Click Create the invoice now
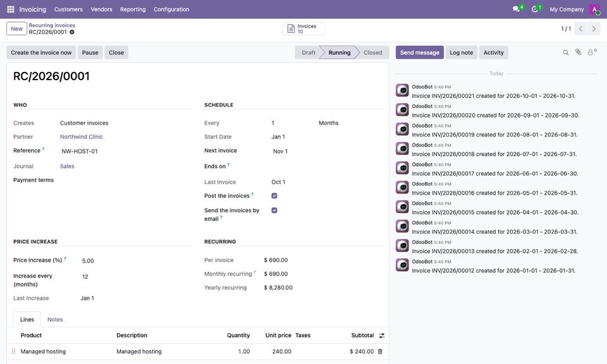This screenshot has width=607, height=364. point(41,52)
